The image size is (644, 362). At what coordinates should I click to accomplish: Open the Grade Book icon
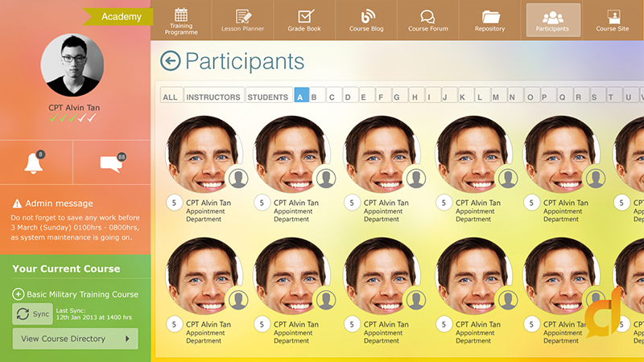click(305, 16)
